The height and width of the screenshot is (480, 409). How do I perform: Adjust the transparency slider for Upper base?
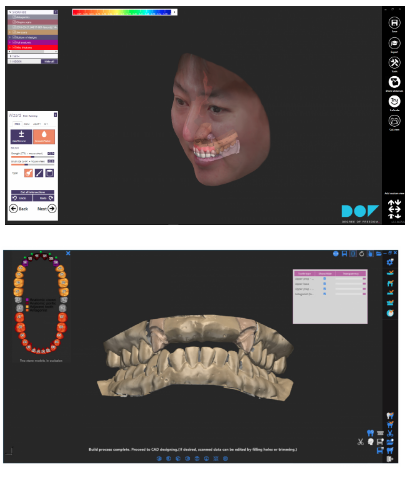point(350,284)
